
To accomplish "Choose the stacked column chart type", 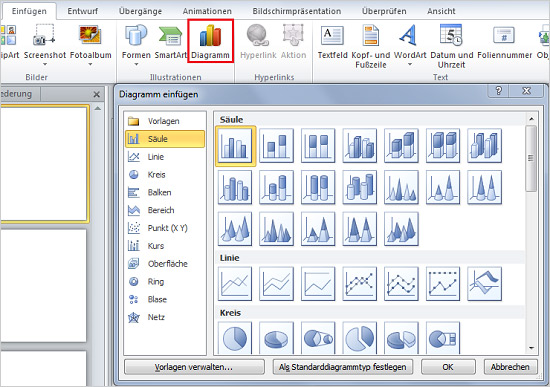I will tap(276, 146).
